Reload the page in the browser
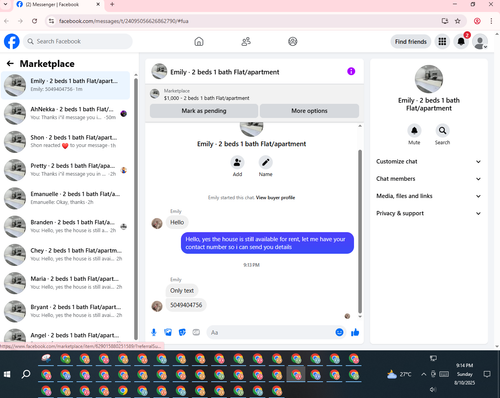This screenshot has height=398, width=500. [34, 21]
